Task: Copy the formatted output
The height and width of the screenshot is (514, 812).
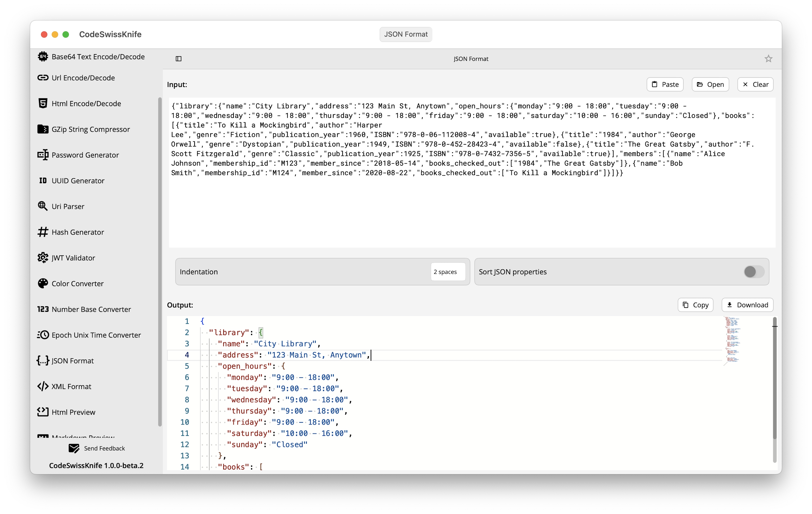Action: click(x=695, y=305)
